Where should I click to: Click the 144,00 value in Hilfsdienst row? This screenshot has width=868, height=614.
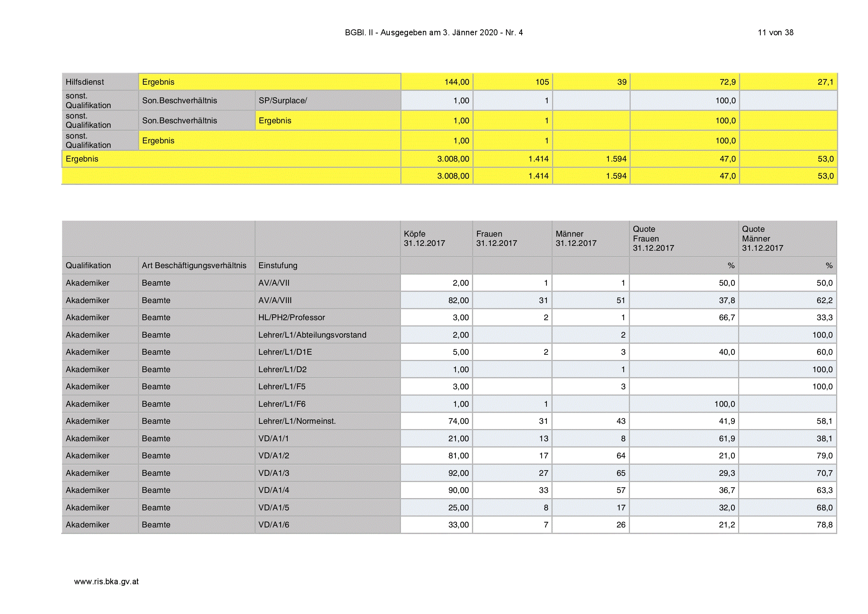457,82
